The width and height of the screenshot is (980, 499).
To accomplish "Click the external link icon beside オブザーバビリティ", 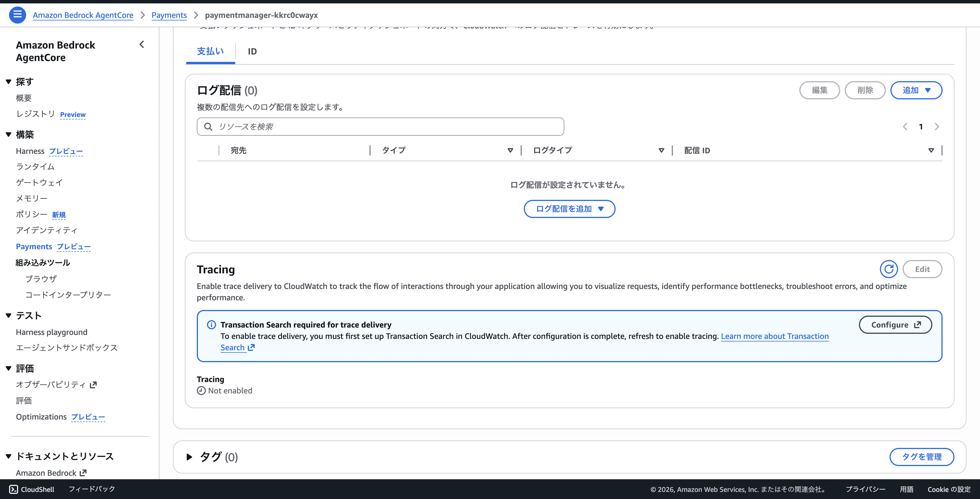I will [x=93, y=385].
